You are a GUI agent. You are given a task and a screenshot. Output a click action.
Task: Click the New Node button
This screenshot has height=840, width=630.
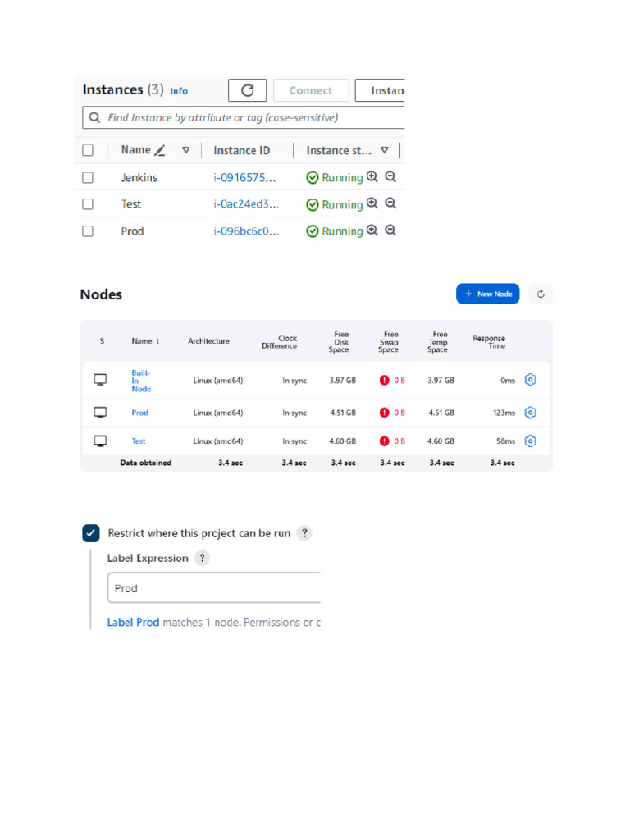click(x=487, y=294)
